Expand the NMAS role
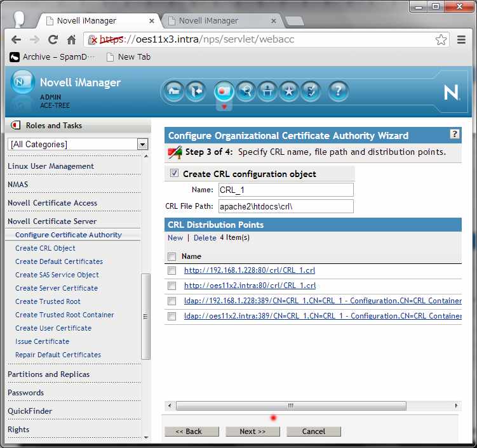The width and height of the screenshot is (477, 448). tap(18, 185)
